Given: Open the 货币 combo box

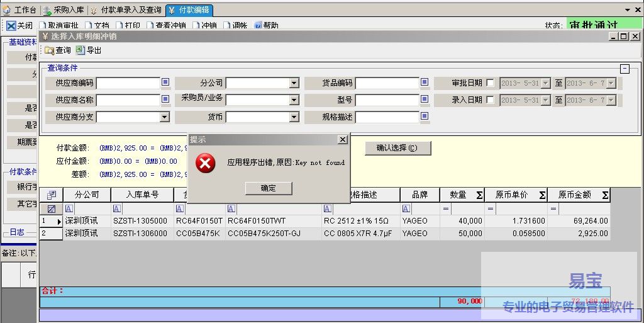Looking at the screenshot, I should (x=294, y=117).
